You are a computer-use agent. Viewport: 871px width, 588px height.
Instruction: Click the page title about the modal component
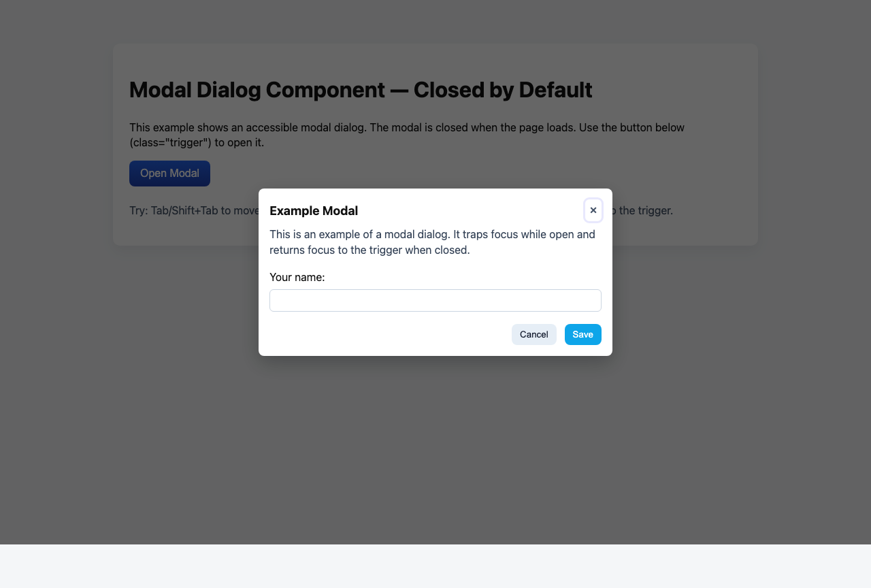click(x=361, y=90)
